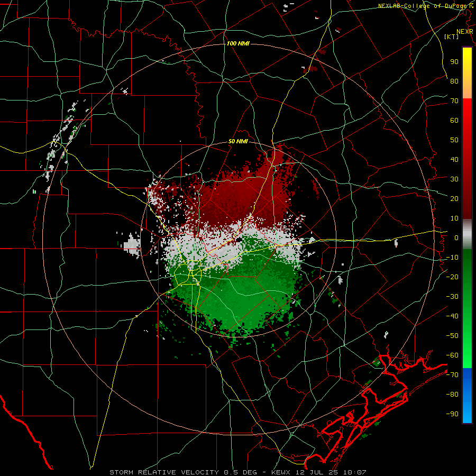Click the "100 NMI" range ring label
The width and height of the screenshot is (476, 476).
[x=238, y=44]
